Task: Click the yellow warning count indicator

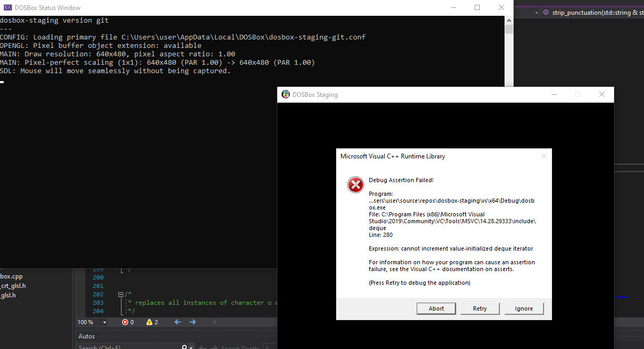Action: [x=152, y=322]
